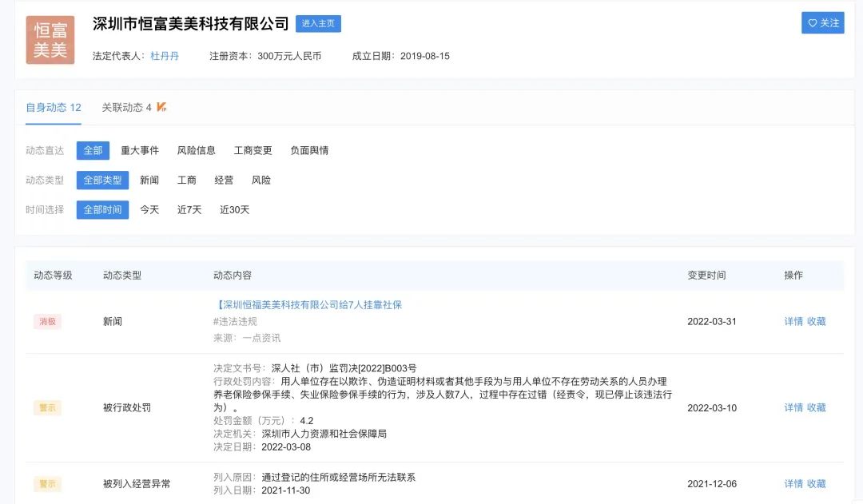Select the 风险 type filter

coord(260,180)
